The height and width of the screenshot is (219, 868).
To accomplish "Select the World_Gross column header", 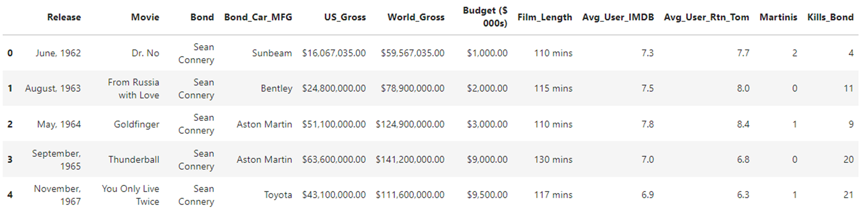I will pyautogui.click(x=416, y=17).
